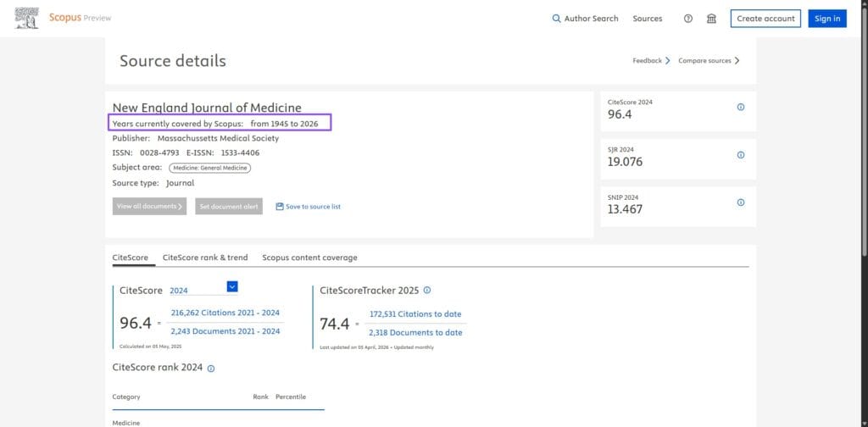Image resolution: width=868 pixels, height=427 pixels.
Task: Click the ISSN value 0028-4793
Action: point(159,152)
